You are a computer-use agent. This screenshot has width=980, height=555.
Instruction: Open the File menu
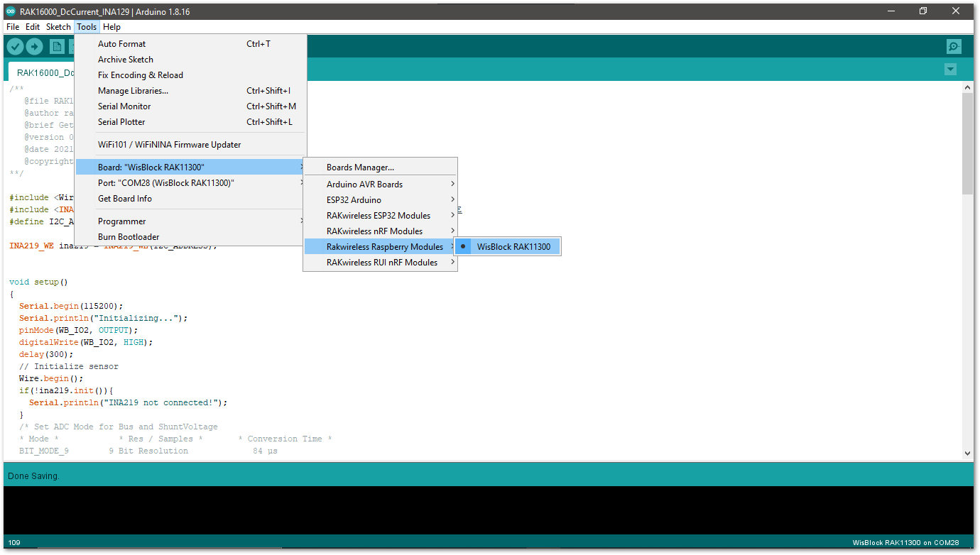(x=13, y=27)
